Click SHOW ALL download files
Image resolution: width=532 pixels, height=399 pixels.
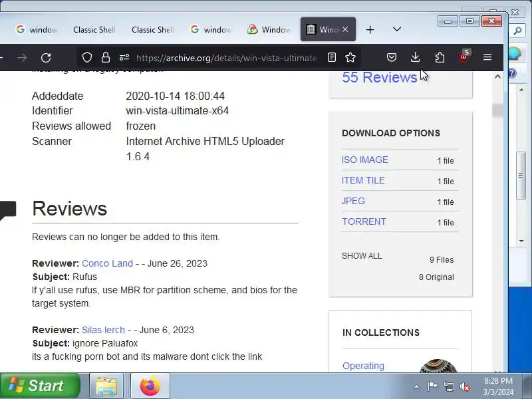pyautogui.click(x=362, y=256)
